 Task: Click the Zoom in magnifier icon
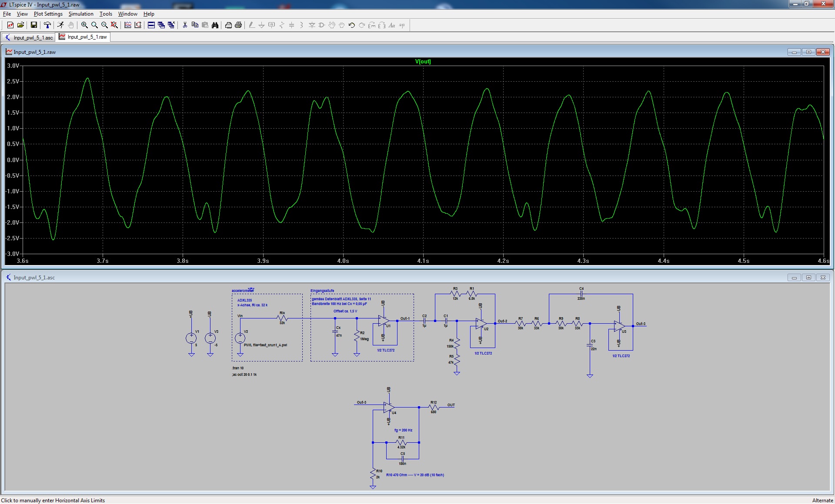click(84, 25)
